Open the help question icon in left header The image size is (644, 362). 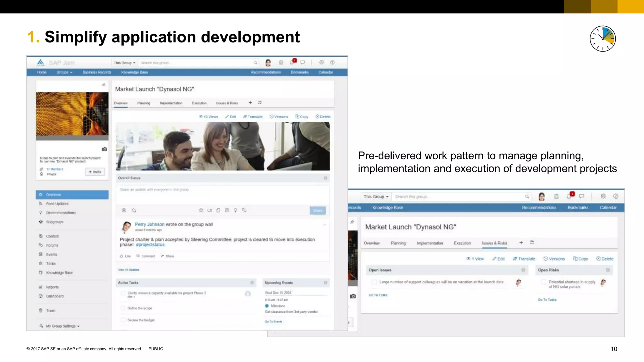click(332, 63)
